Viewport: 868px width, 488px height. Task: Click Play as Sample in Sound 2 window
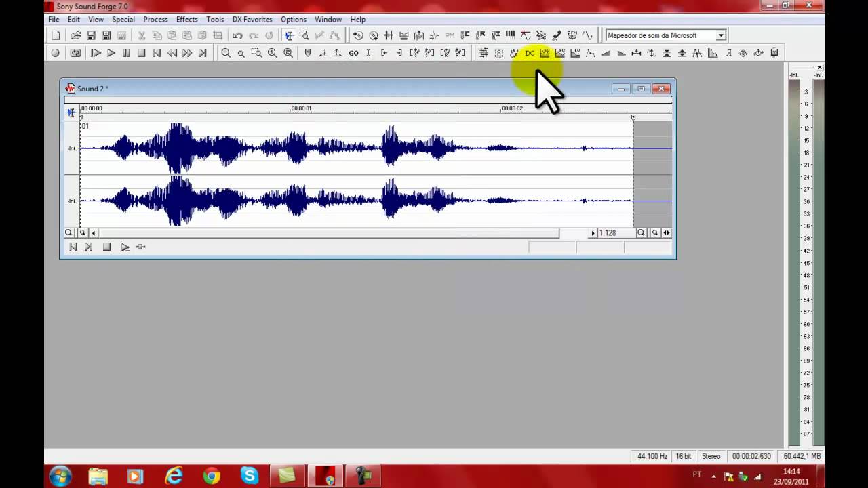click(140, 247)
